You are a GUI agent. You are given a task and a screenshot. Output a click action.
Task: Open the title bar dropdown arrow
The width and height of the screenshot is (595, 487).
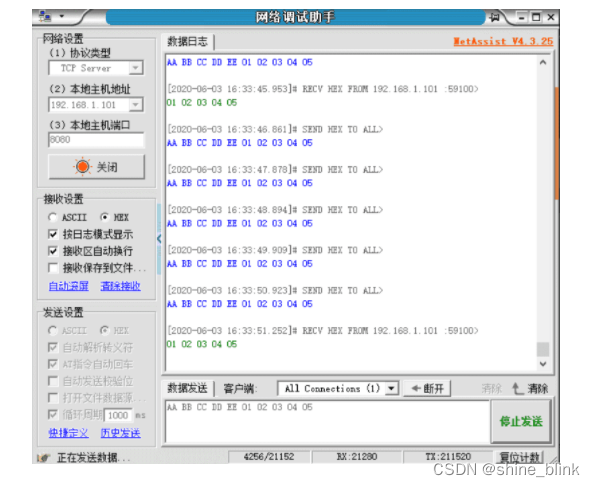point(62,16)
